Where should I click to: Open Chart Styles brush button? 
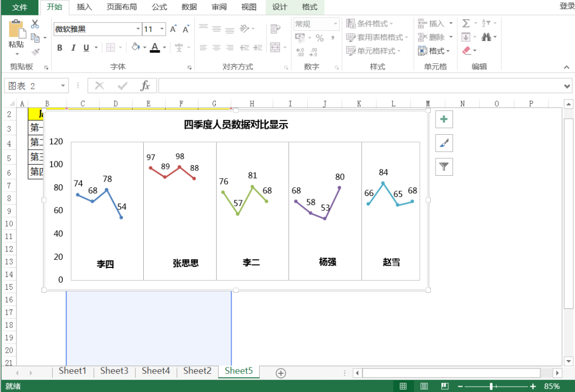(443, 143)
